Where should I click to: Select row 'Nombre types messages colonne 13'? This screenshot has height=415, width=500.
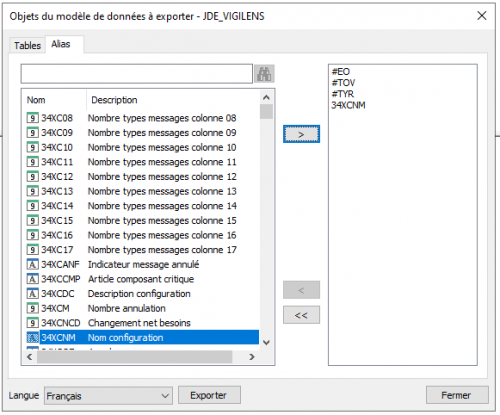(142, 191)
